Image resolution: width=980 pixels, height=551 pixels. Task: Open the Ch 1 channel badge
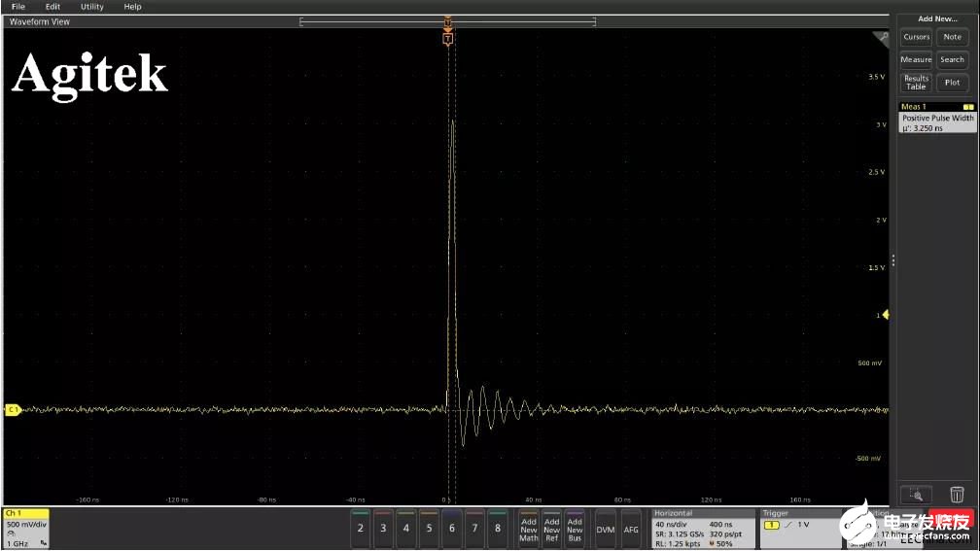tap(26, 529)
